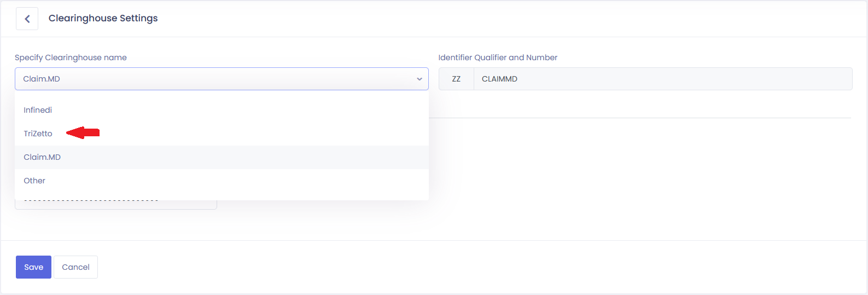Go back using the left chevron icon
This screenshot has height=295, width=868.
pyautogui.click(x=27, y=19)
